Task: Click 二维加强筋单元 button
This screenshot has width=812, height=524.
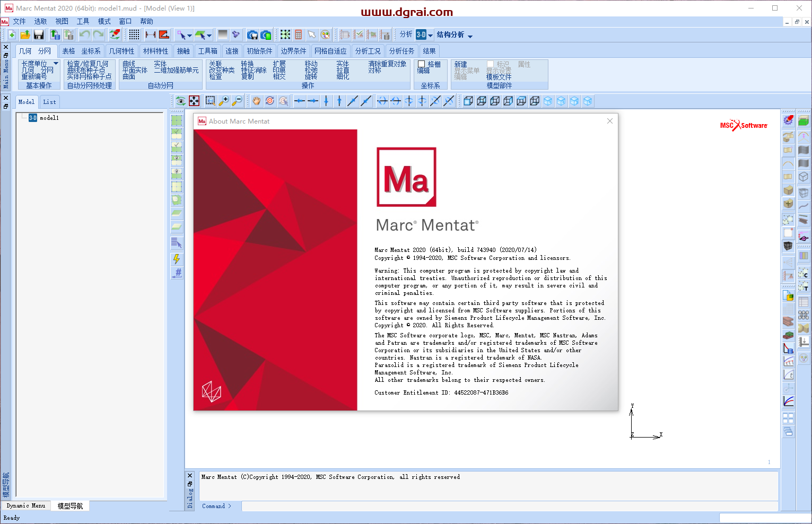Action: 176,70
